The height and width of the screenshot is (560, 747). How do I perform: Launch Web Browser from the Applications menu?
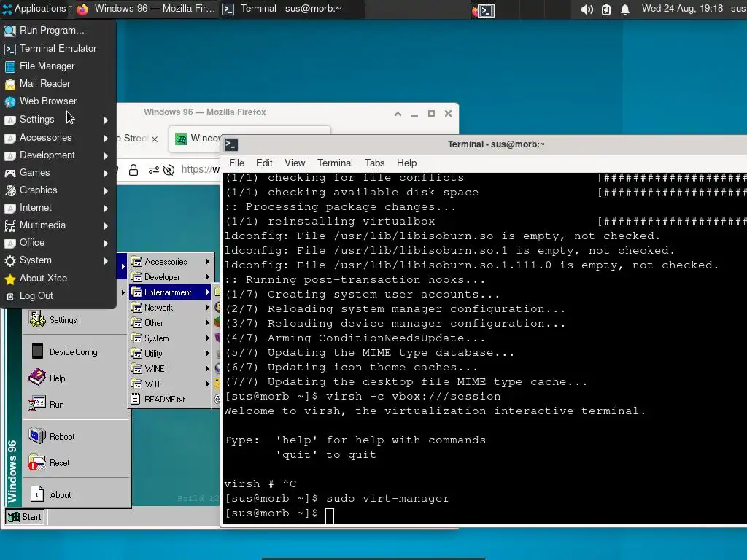pyautogui.click(x=58, y=101)
